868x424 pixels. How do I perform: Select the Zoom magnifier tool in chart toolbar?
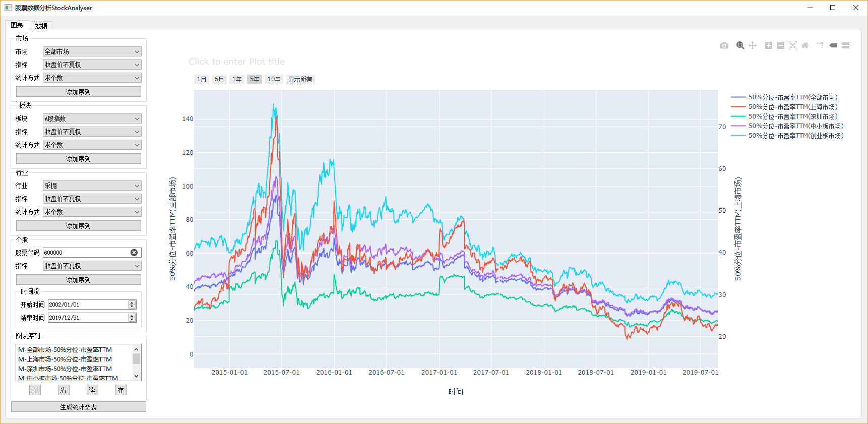click(x=740, y=45)
